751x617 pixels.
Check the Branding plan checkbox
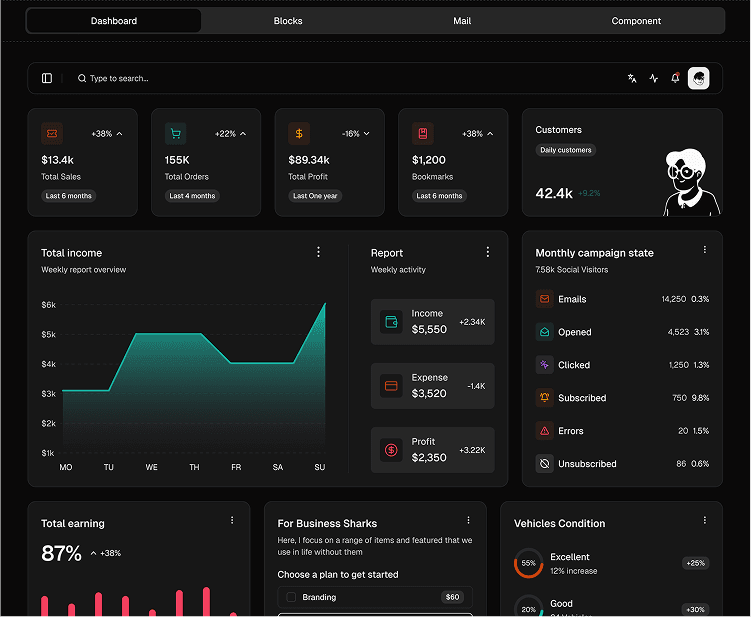point(291,597)
